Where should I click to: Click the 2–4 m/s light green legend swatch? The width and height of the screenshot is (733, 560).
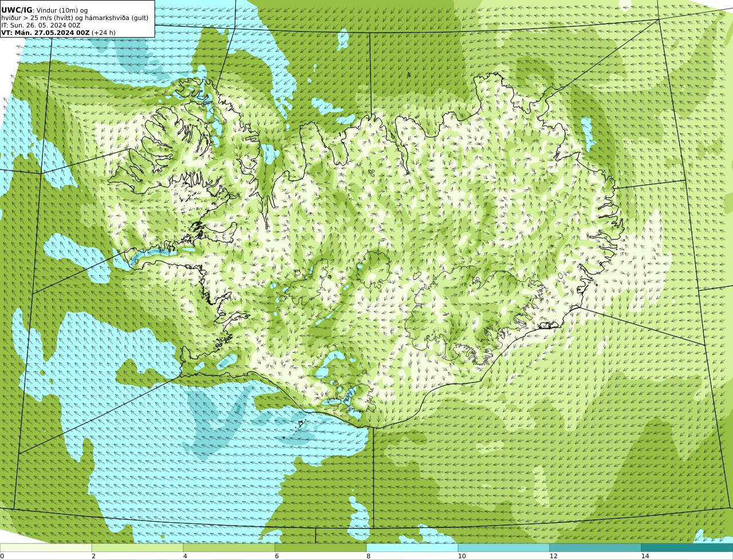pyautogui.click(x=137, y=547)
